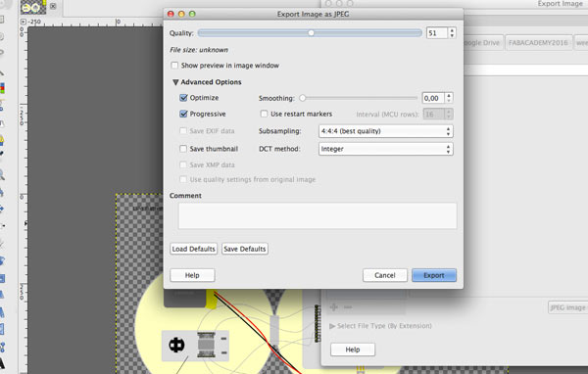588x374 pixels.
Task: Close the image tab with the x icon
Action: coord(53,6)
